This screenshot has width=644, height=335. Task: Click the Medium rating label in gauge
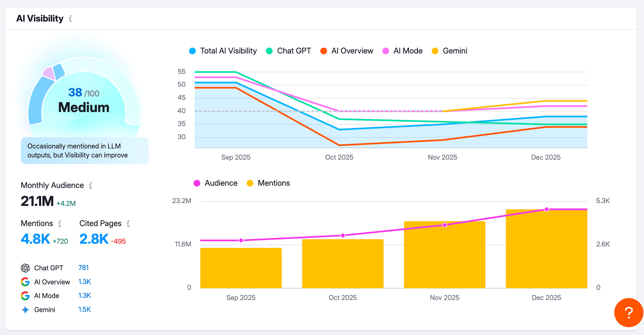pyautogui.click(x=84, y=108)
